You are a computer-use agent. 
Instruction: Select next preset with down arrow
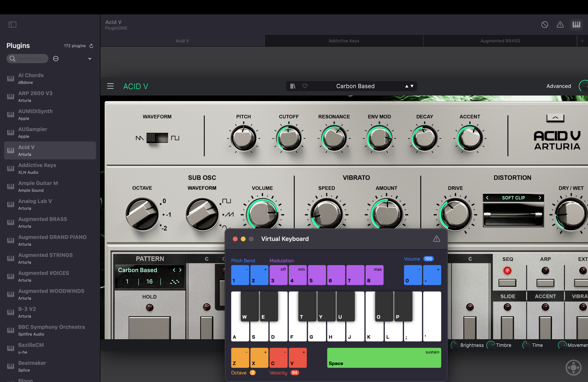[412, 86]
